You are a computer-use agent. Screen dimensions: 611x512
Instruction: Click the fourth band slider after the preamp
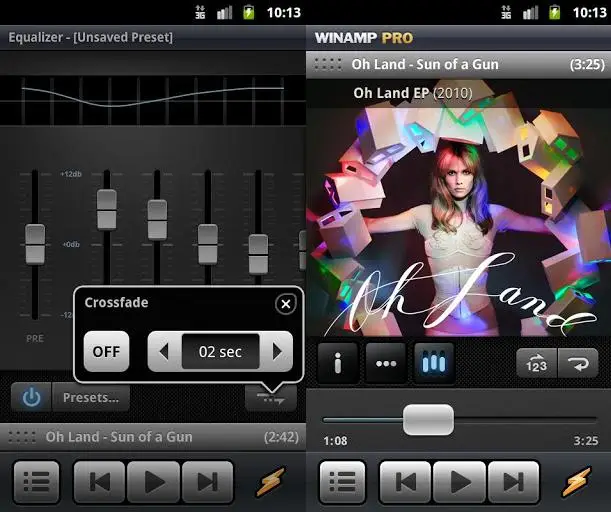(258, 254)
